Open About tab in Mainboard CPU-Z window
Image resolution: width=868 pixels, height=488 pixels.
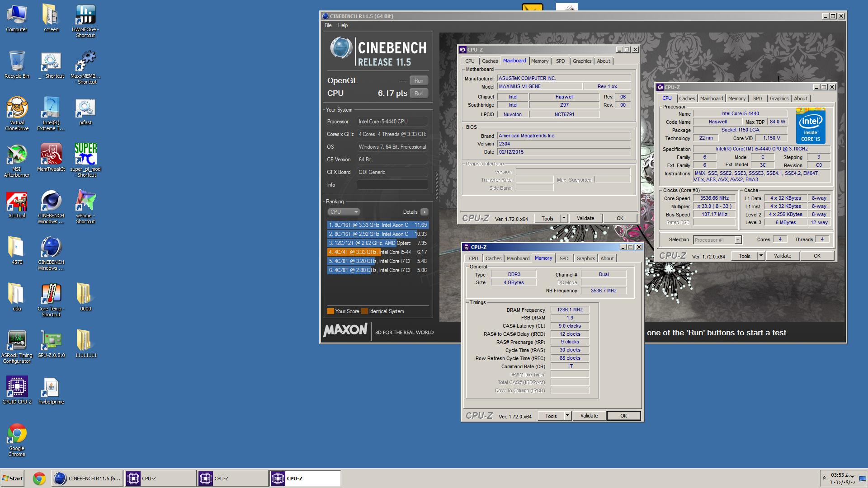604,61
